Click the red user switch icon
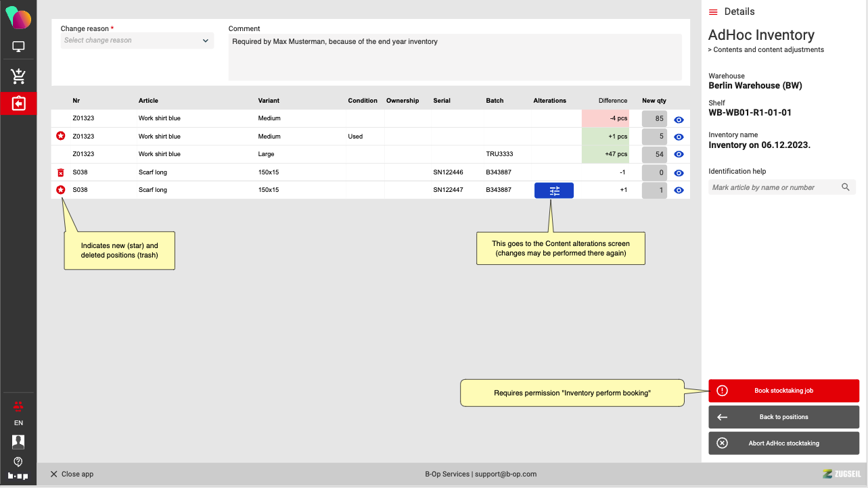 click(x=18, y=406)
